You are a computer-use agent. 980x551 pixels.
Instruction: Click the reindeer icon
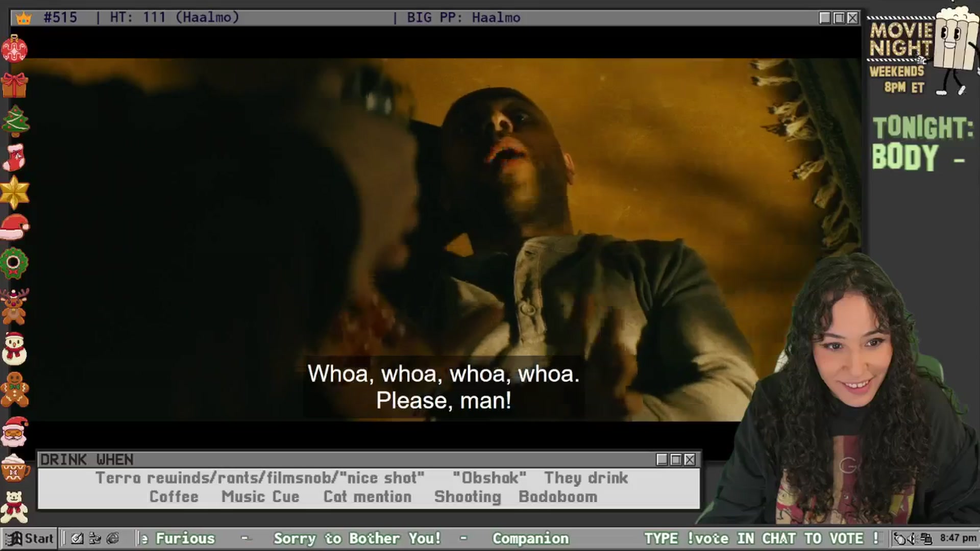point(14,306)
